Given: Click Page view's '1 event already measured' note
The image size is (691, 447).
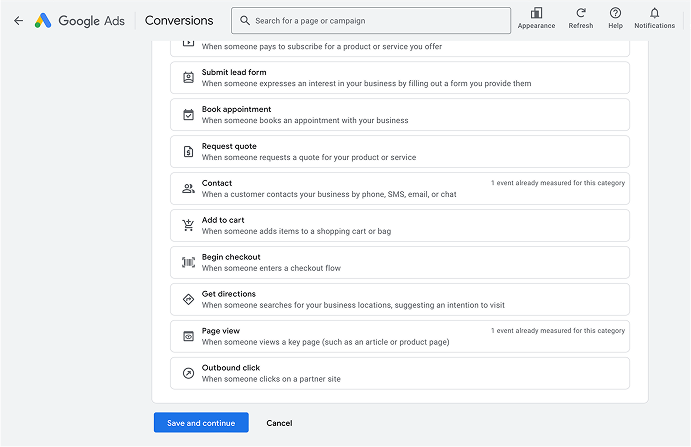Looking at the screenshot, I should tap(558, 330).
